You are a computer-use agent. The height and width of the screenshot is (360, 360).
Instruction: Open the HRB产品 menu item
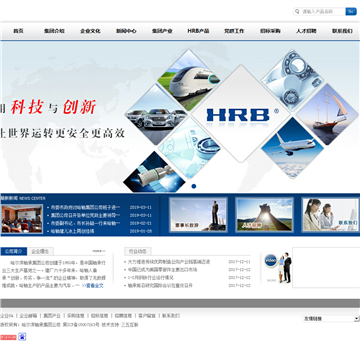198,31
